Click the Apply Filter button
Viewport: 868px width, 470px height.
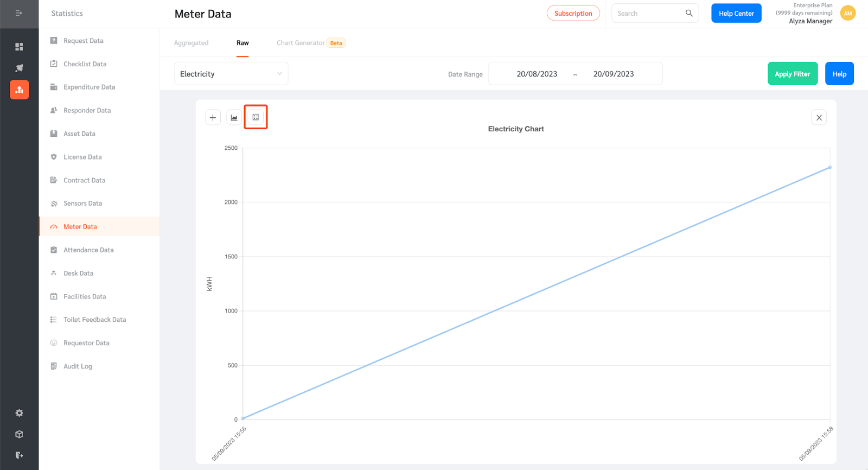[x=793, y=74]
